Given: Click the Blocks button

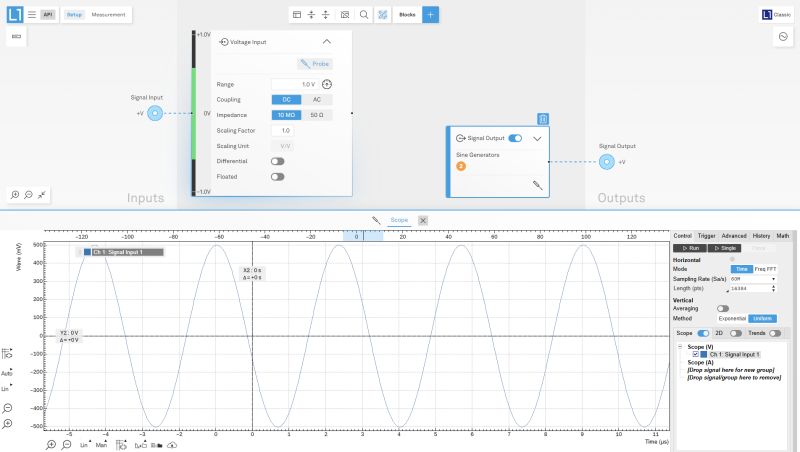Looking at the screenshot, I should pos(407,15).
